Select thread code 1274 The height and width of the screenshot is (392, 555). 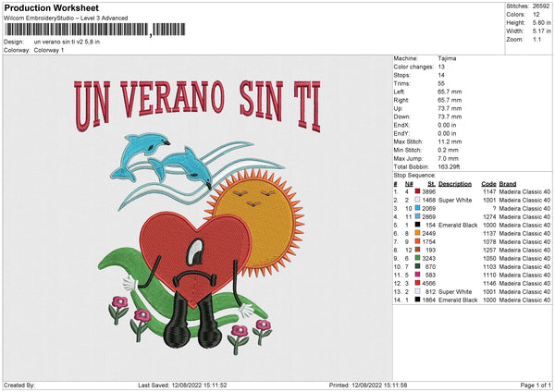click(489, 216)
